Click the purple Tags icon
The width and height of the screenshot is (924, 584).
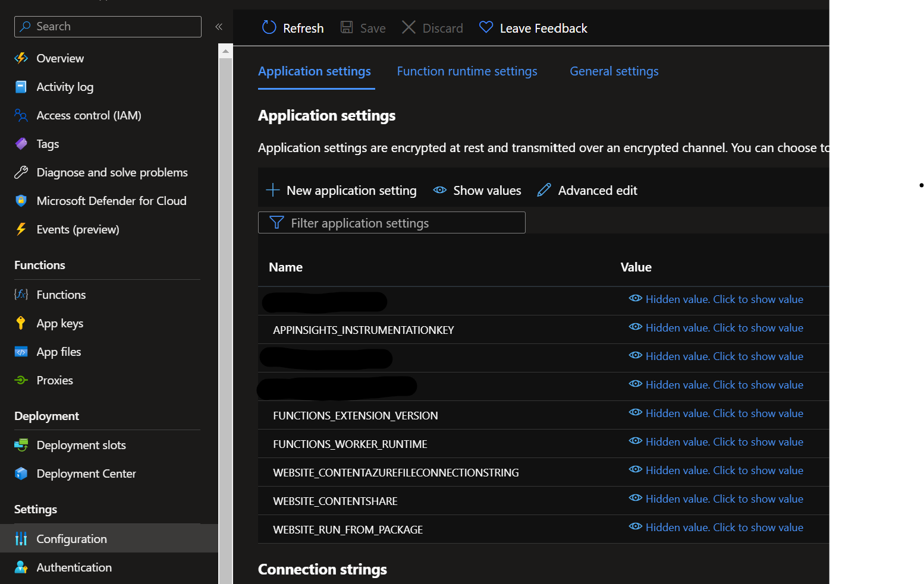coord(21,144)
